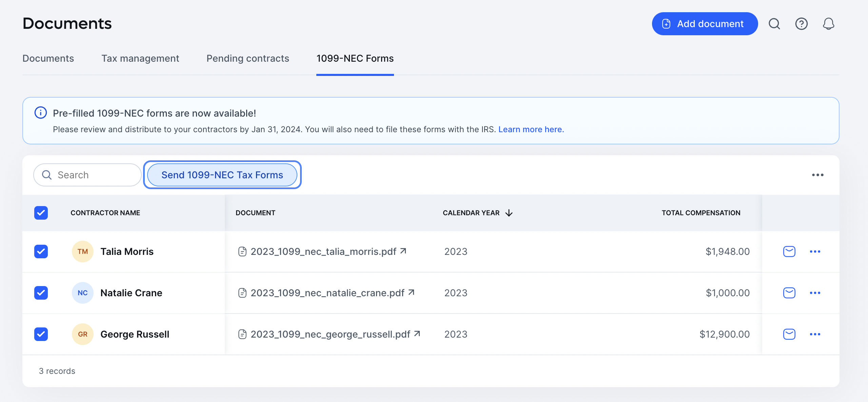868x402 pixels.
Task: Click the Send 1099-NEC Tax Forms button
Action: pyautogui.click(x=222, y=175)
